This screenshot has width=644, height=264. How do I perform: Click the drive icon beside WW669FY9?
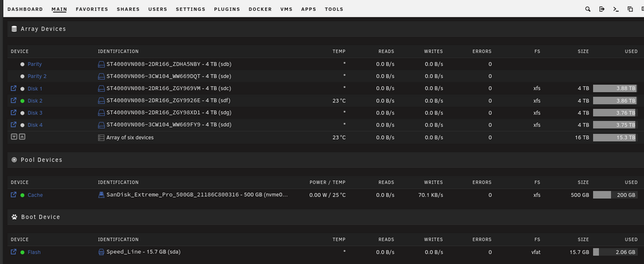(101, 125)
